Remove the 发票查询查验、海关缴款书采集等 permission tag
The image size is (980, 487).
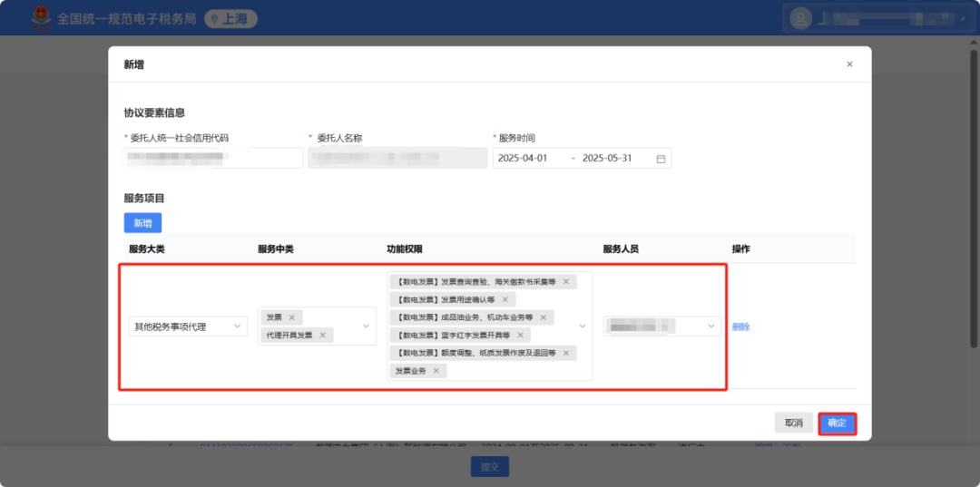click(565, 281)
